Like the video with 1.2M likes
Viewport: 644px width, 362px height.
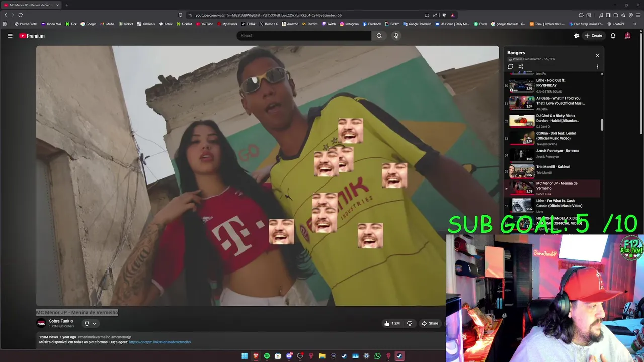tap(392, 323)
